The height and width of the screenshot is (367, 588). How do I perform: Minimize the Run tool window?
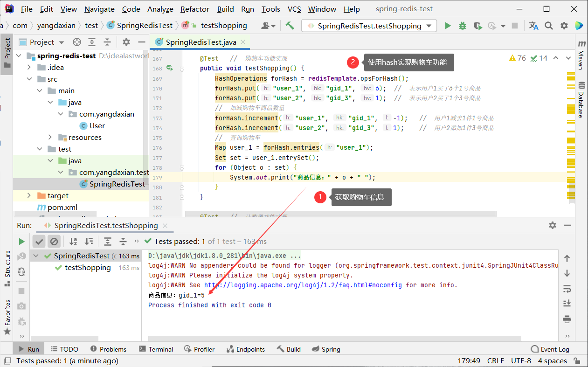coord(567,225)
